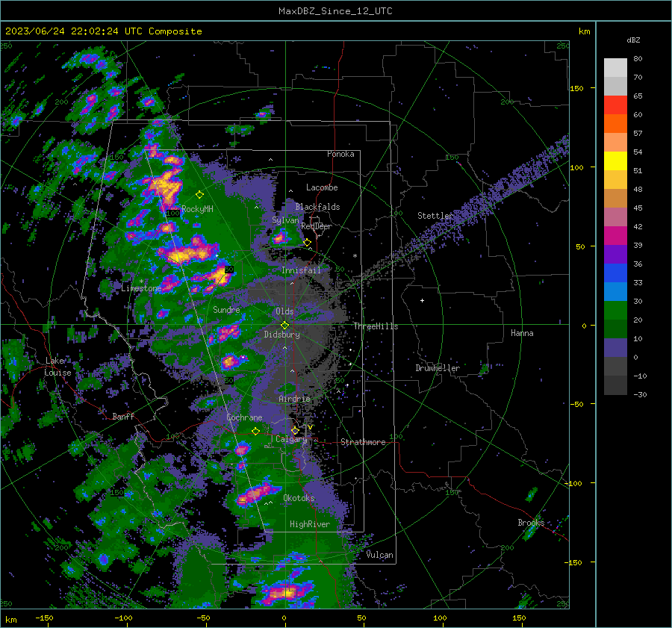Click the Cochrane town label
Image resolution: width=672 pixels, height=628 pixels.
pos(244,417)
